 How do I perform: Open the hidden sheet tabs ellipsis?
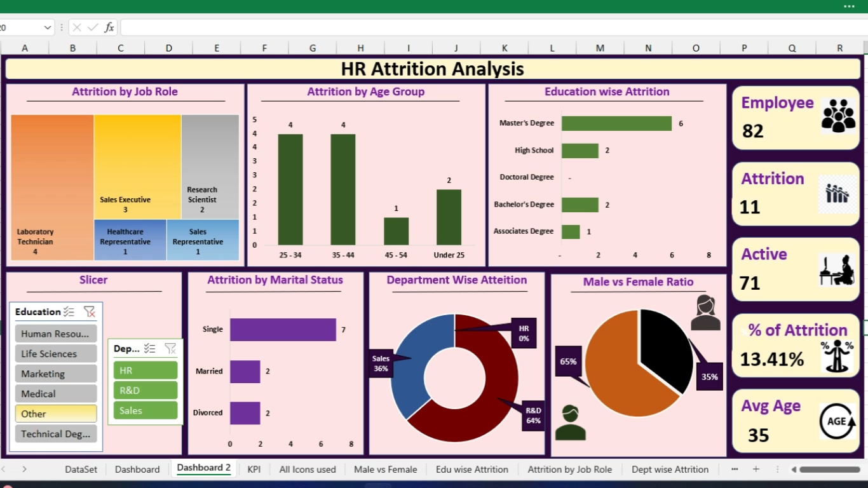[735, 469]
